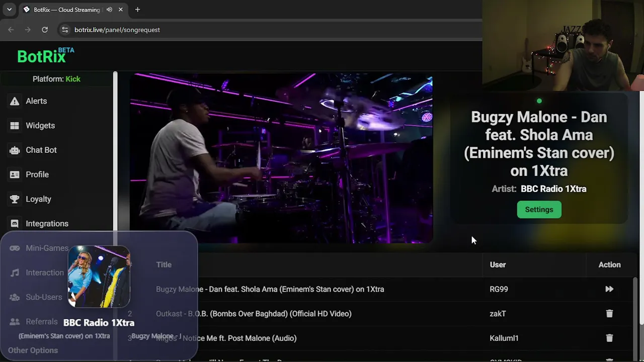Go forward in browser history

click(28, 30)
